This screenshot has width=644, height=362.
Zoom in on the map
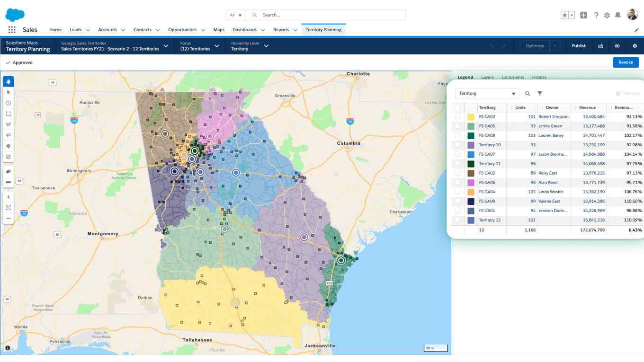click(x=8, y=197)
